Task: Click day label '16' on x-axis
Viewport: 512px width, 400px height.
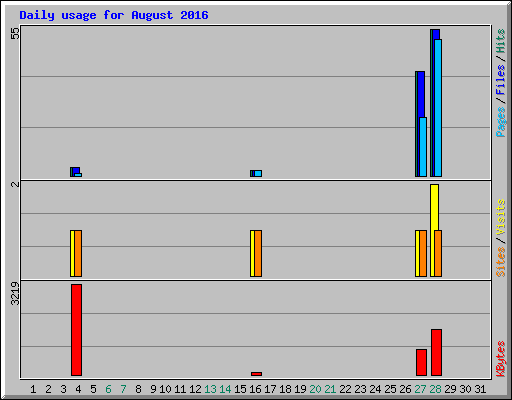Action: 255,389
